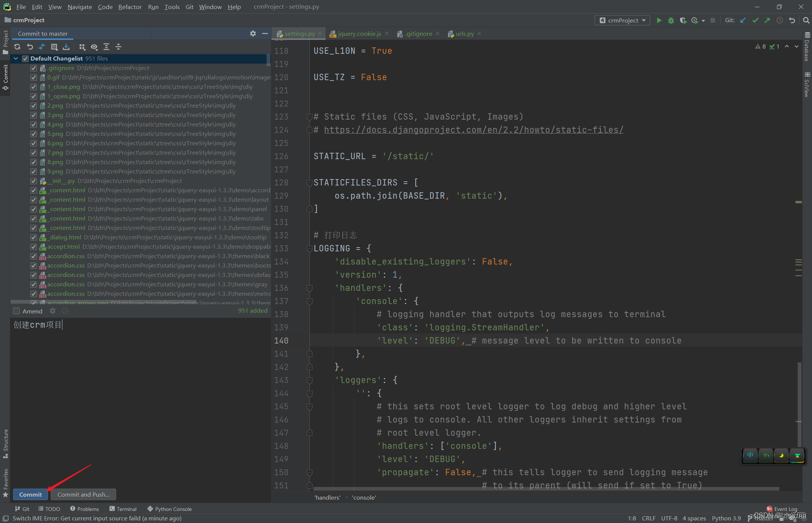Collapse the Default Changelist tree node

coord(16,58)
